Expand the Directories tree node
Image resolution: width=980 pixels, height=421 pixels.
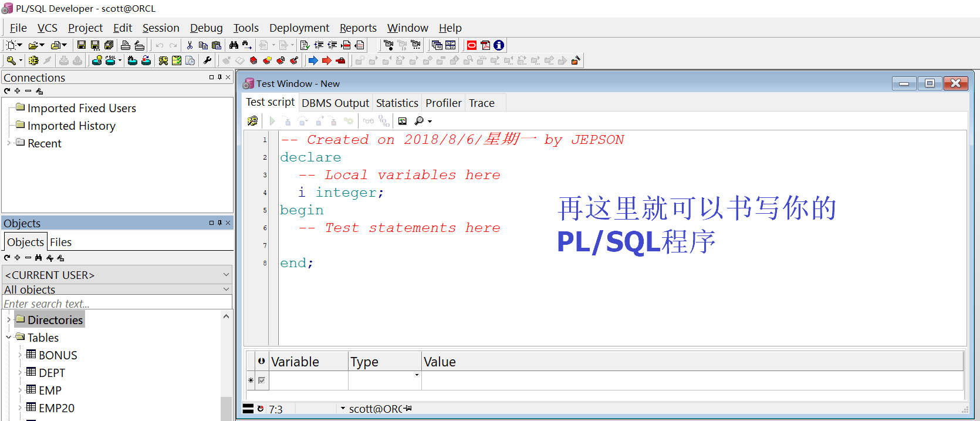pos(8,320)
